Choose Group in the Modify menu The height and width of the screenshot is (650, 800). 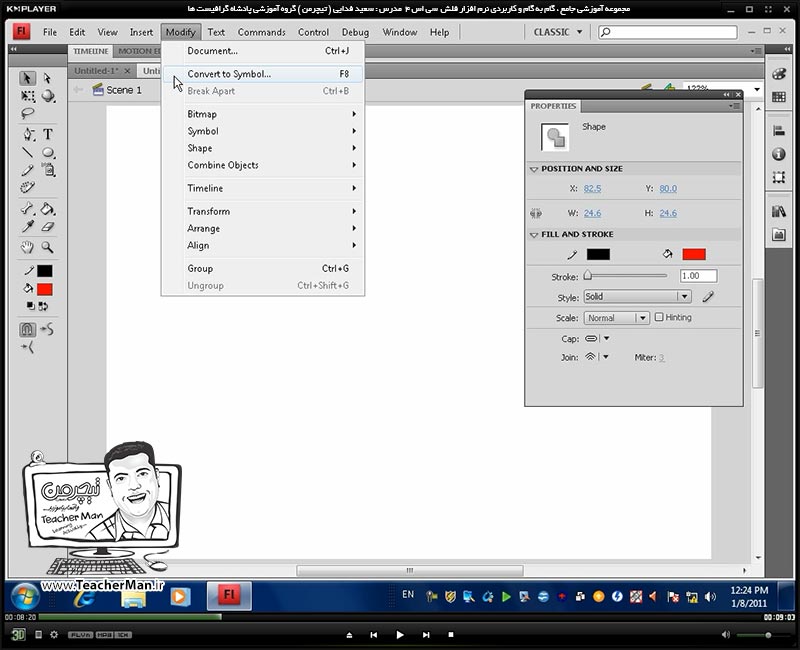pyautogui.click(x=263, y=268)
